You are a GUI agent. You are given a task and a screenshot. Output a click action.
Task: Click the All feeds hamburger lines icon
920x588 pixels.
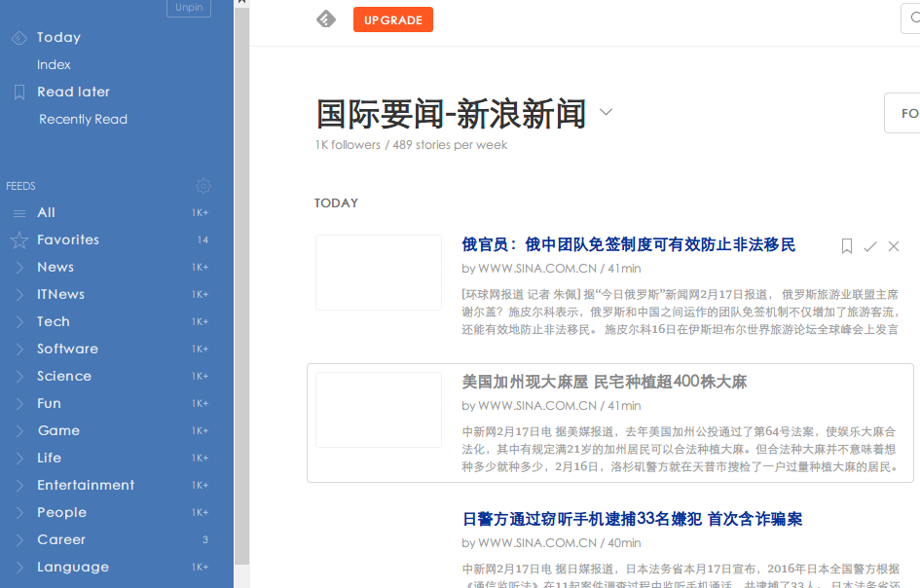pos(19,213)
